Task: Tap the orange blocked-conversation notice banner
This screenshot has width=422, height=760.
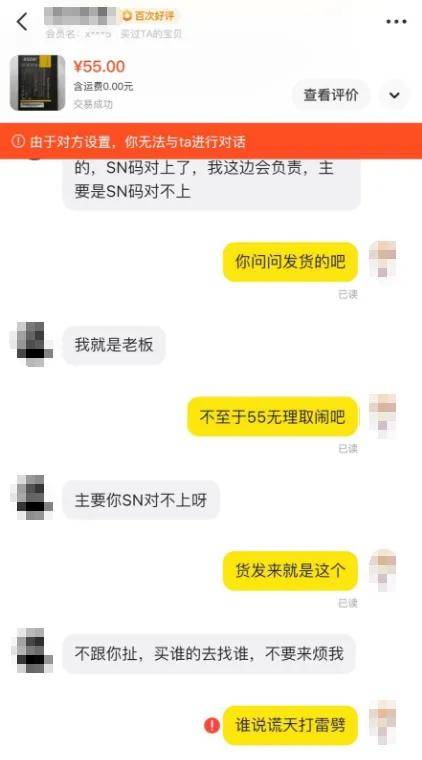Action: pos(211,142)
